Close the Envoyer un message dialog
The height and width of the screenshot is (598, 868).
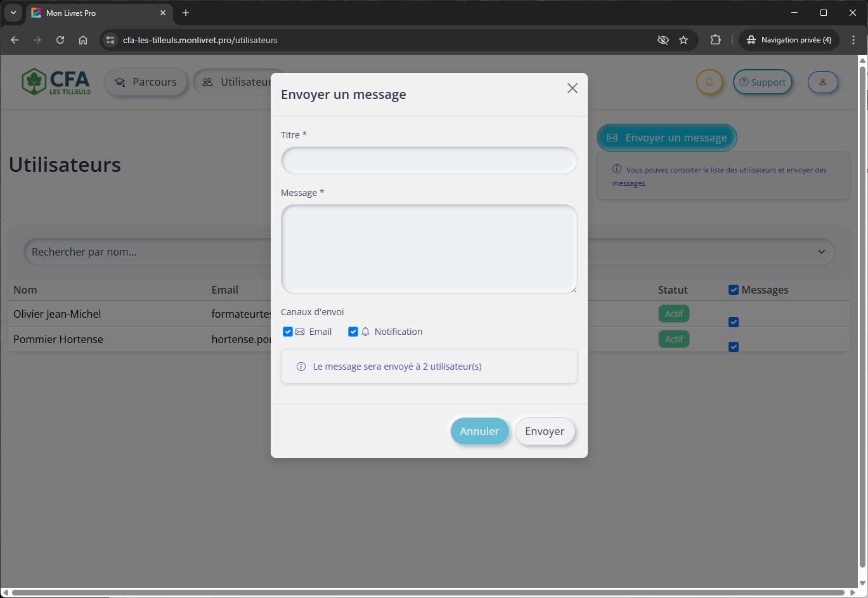click(572, 88)
